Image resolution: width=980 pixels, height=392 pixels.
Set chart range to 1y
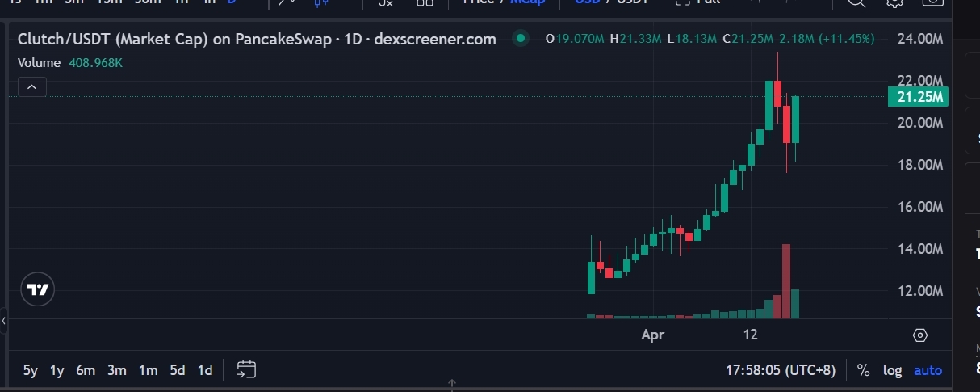tap(57, 370)
